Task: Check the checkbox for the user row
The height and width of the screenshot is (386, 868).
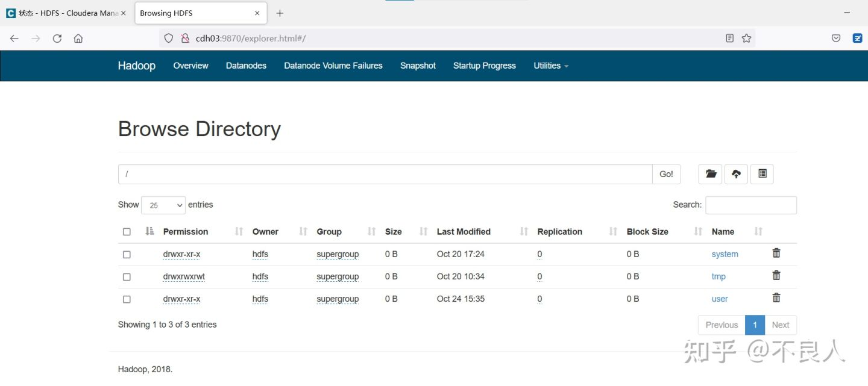Action: click(x=127, y=299)
